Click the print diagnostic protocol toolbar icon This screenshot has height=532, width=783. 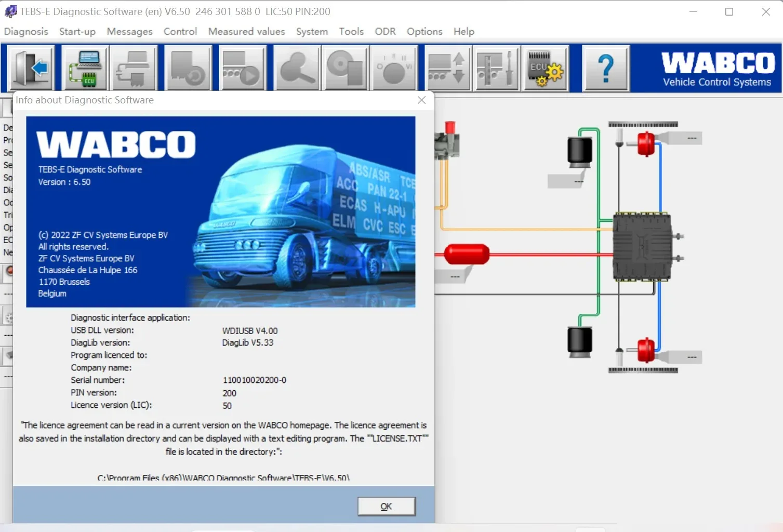point(134,68)
